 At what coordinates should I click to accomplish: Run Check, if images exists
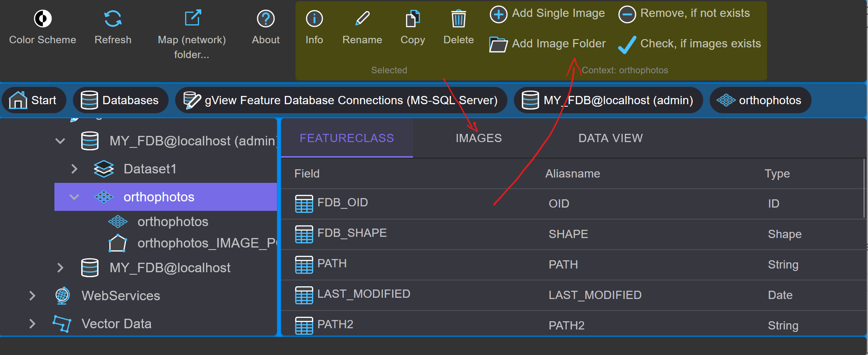690,44
